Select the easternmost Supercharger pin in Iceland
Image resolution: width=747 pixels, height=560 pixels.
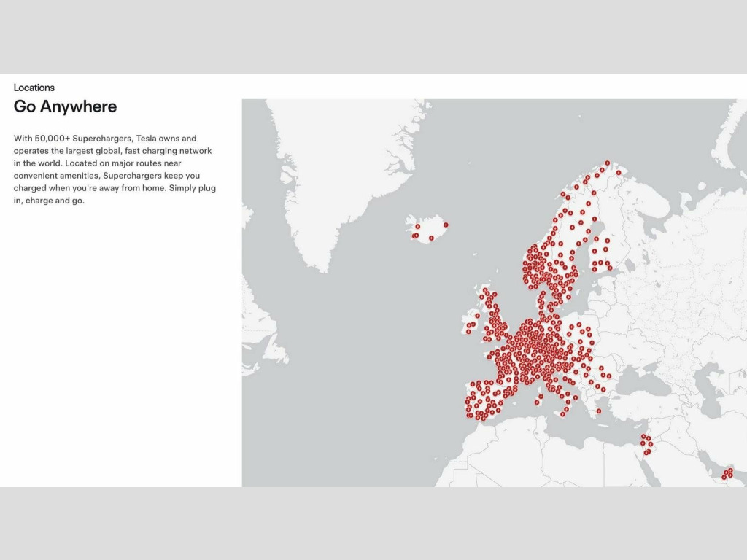coord(446,225)
